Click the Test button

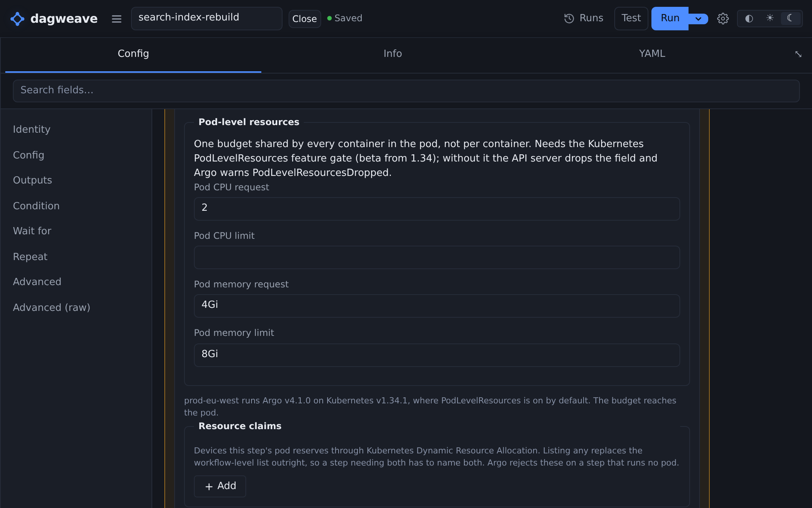pyautogui.click(x=631, y=19)
